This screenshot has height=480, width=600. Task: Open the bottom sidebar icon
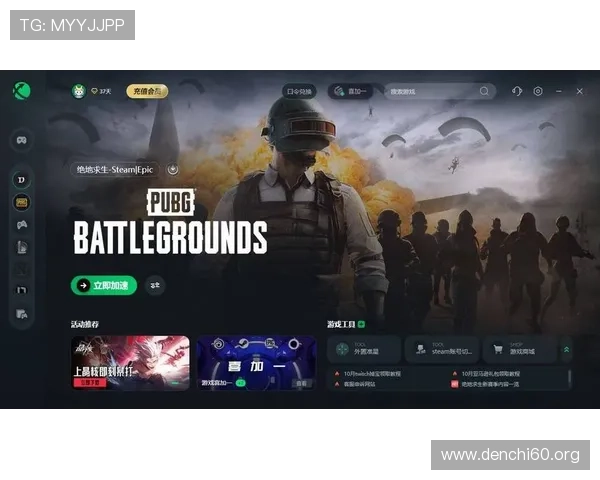[x=22, y=314]
